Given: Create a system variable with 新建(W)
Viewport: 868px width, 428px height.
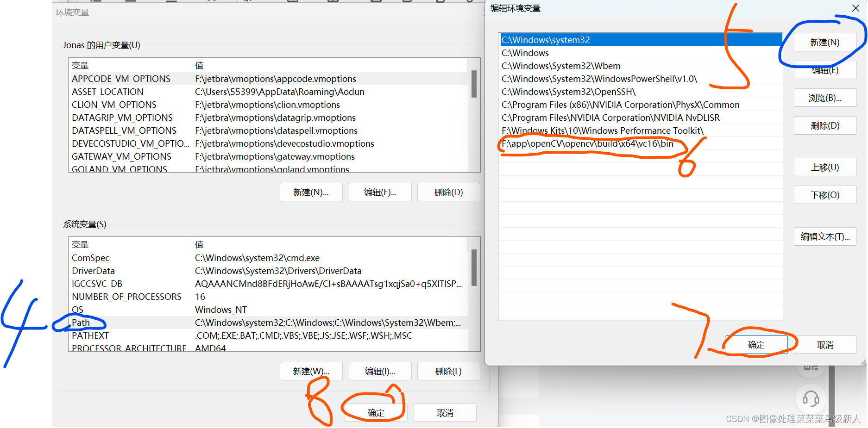Looking at the screenshot, I should coord(311,371).
